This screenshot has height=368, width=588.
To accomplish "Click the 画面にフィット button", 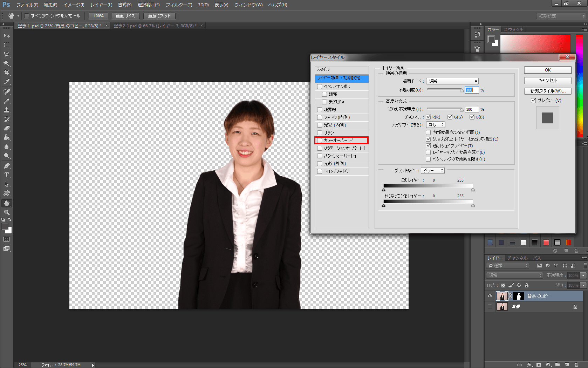I will [x=159, y=16].
